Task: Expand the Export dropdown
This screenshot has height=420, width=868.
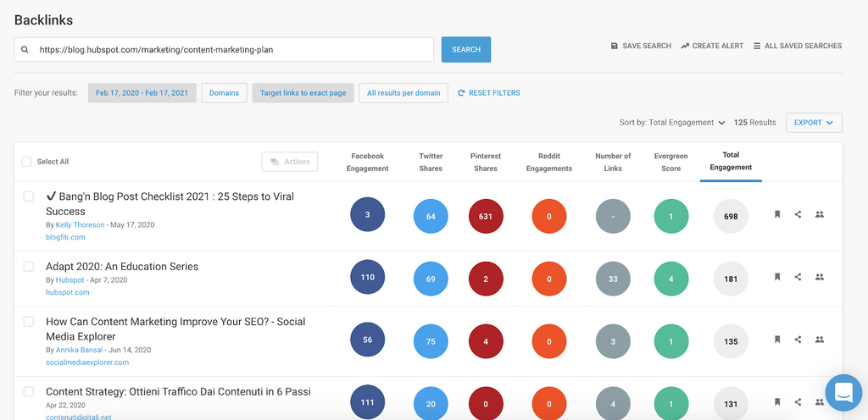Action: (x=813, y=123)
